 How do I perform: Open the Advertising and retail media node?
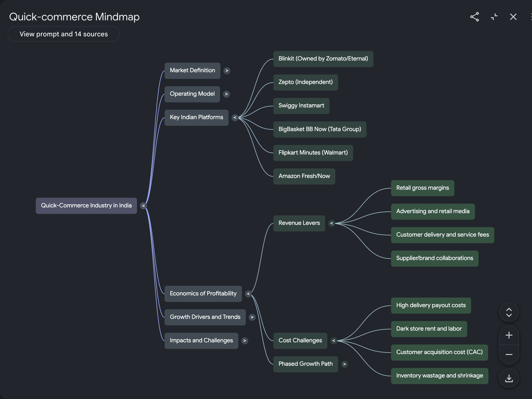[433, 211]
